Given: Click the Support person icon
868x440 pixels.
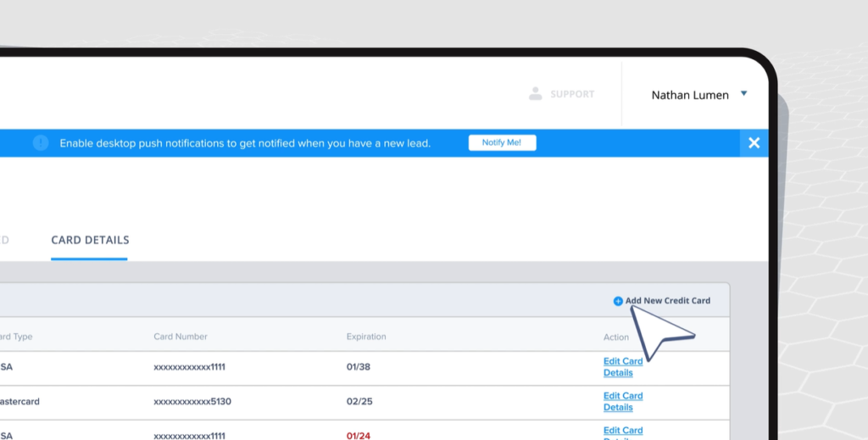Looking at the screenshot, I should (535, 94).
